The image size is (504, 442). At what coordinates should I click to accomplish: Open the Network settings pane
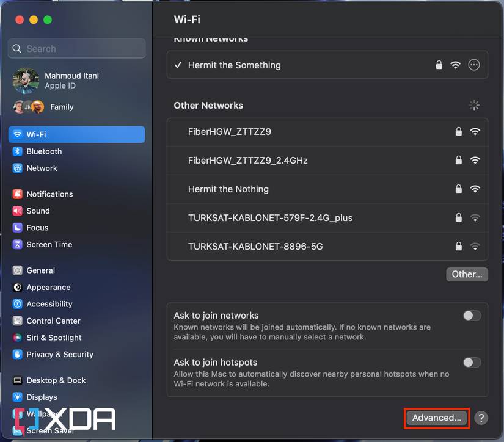pos(76,168)
